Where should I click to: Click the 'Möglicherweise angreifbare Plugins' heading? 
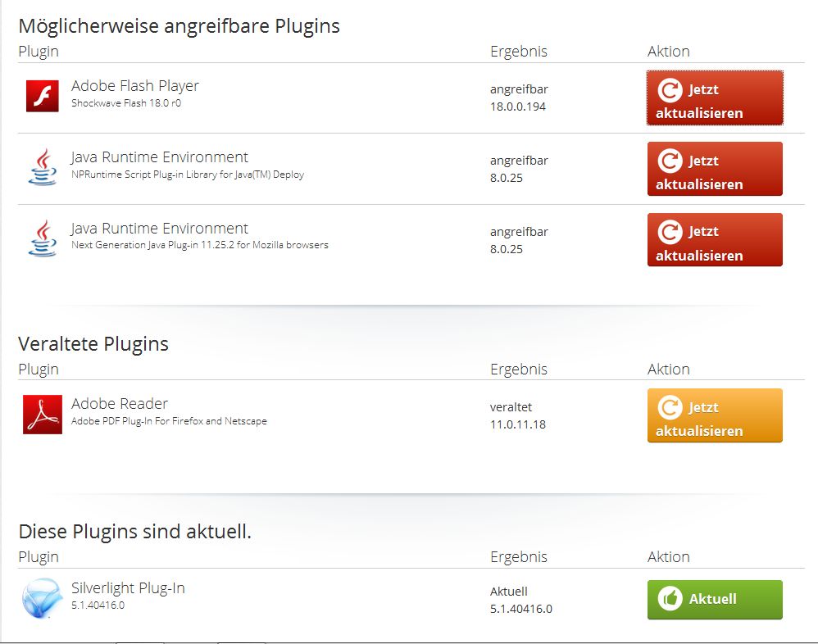click(179, 26)
